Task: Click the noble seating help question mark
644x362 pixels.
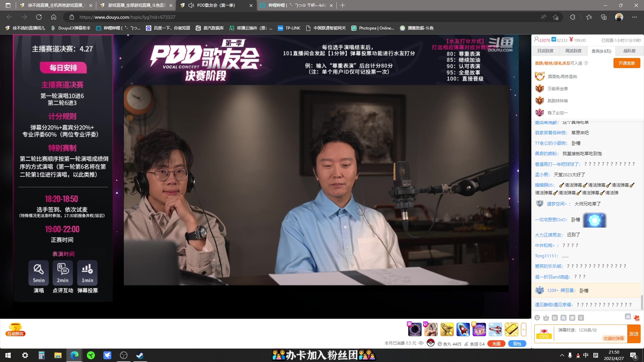Action: (x=586, y=63)
